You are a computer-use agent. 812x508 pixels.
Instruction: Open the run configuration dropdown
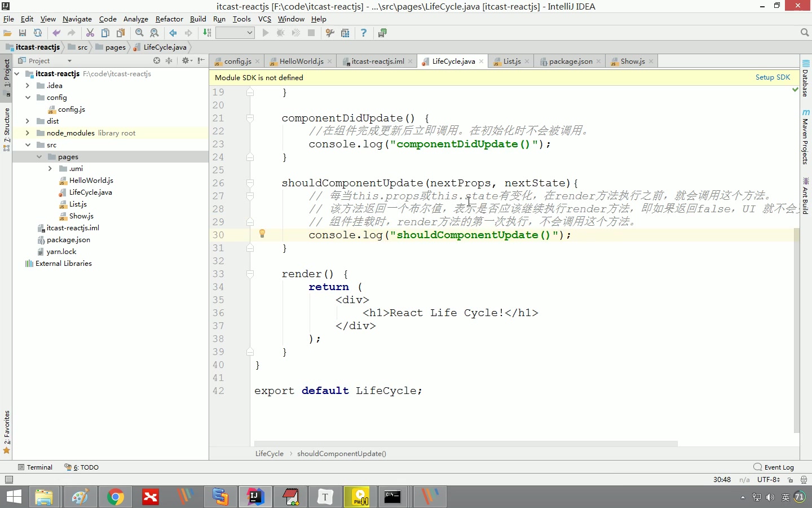pyautogui.click(x=235, y=33)
